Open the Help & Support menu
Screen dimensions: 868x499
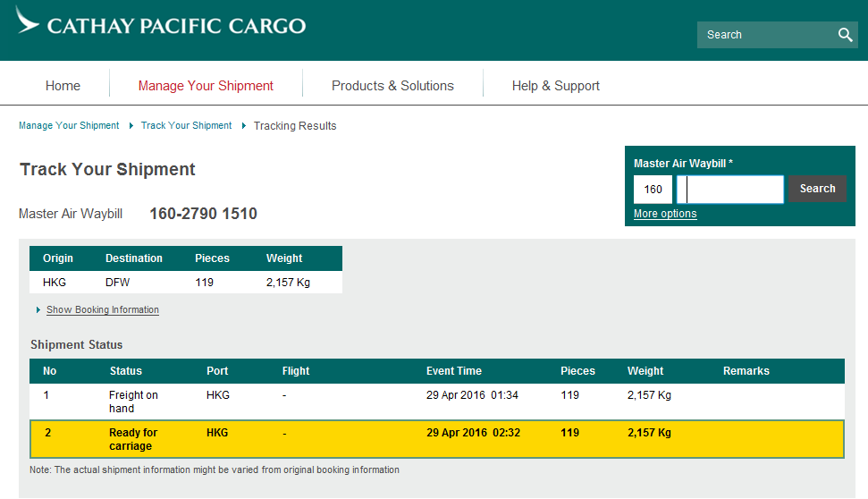click(x=556, y=86)
